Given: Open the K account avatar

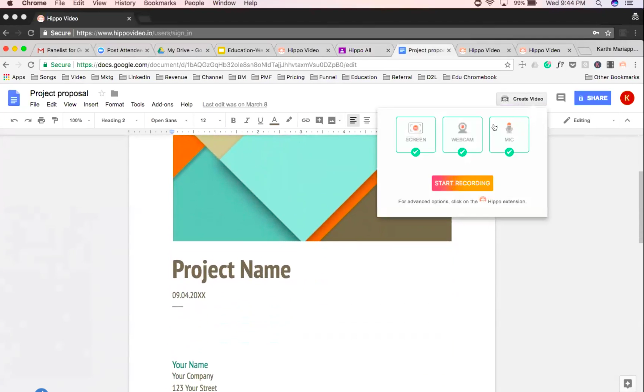Looking at the screenshot, I should point(627,98).
